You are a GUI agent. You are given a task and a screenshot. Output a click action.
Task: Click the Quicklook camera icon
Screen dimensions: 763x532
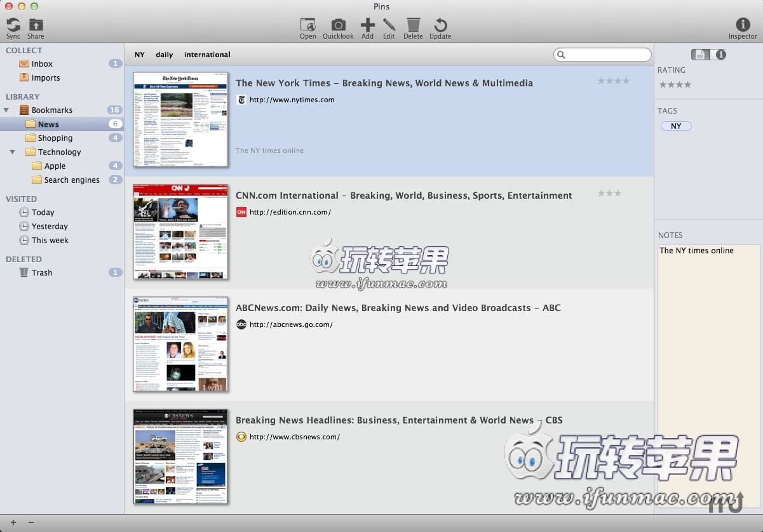(x=338, y=25)
